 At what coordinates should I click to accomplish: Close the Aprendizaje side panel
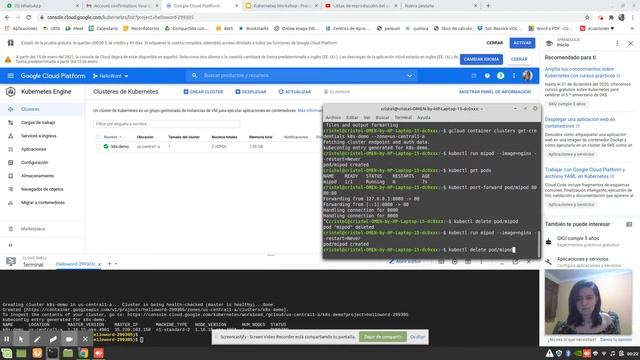click(630, 43)
